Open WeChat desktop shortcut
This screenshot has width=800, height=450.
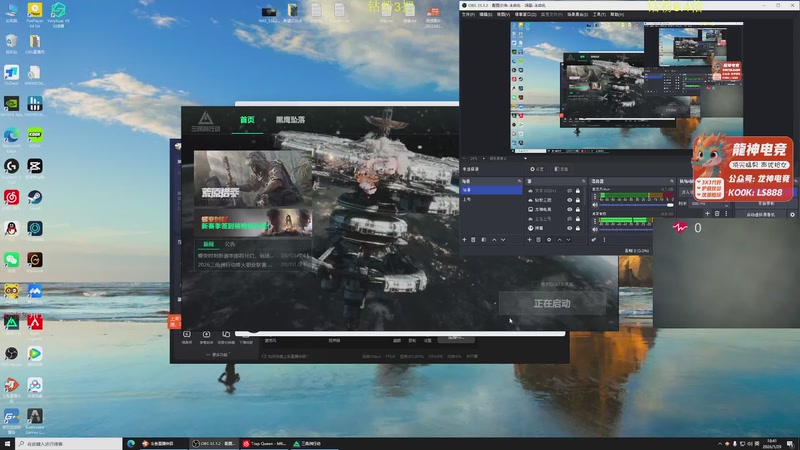[x=11, y=262]
